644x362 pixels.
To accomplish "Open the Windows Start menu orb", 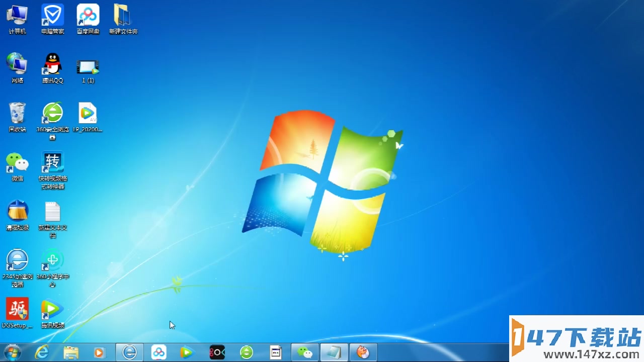I will [x=12, y=352].
